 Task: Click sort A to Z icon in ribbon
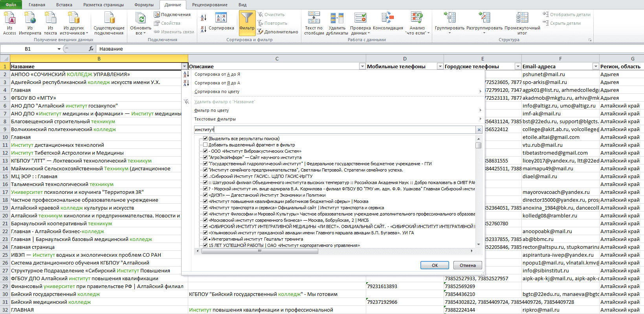[204, 18]
